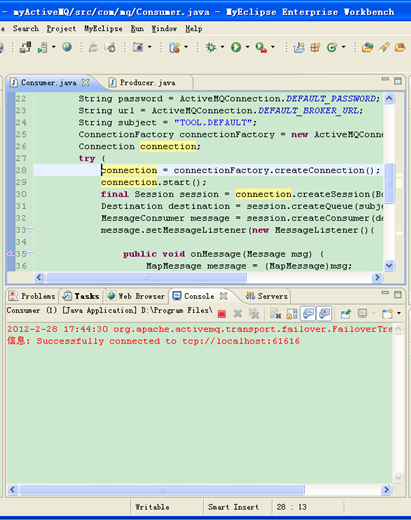The height and width of the screenshot is (520, 411).
Task: Switch to the Servers tab
Action: click(x=267, y=296)
